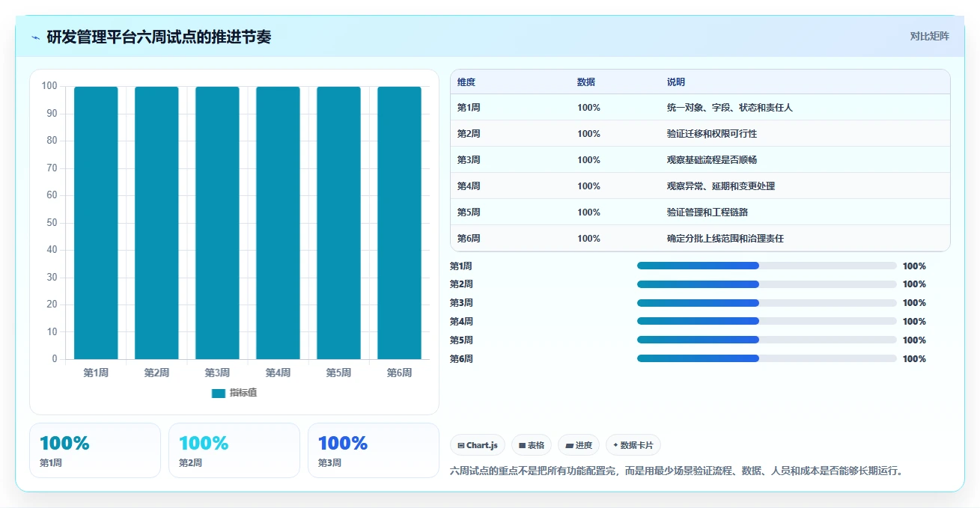Screen dimensions: 980x508
Task: Click the 第4周 progress bar
Action: point(767,322)
